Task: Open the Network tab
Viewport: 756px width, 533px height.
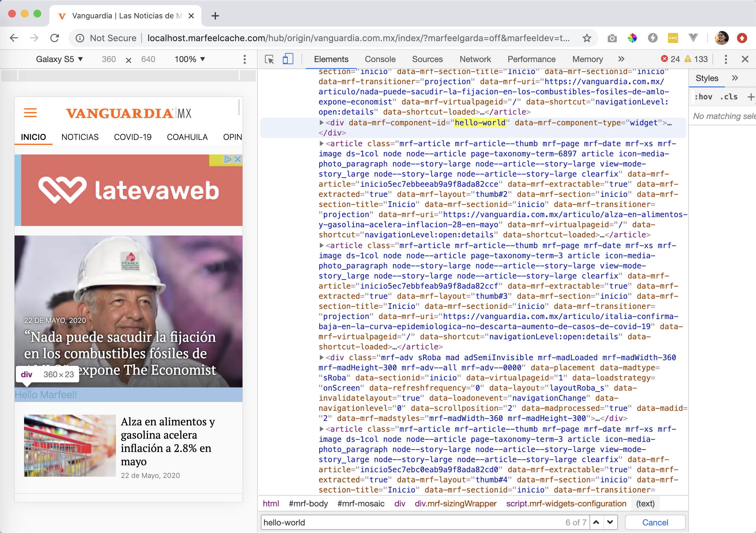Action: coord(475,59)
